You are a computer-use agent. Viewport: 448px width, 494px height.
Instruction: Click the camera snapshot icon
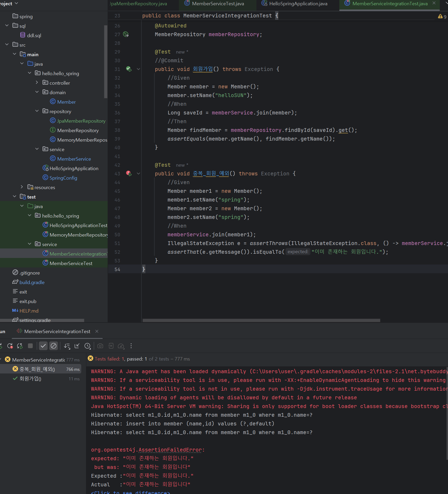coord(100,346)
